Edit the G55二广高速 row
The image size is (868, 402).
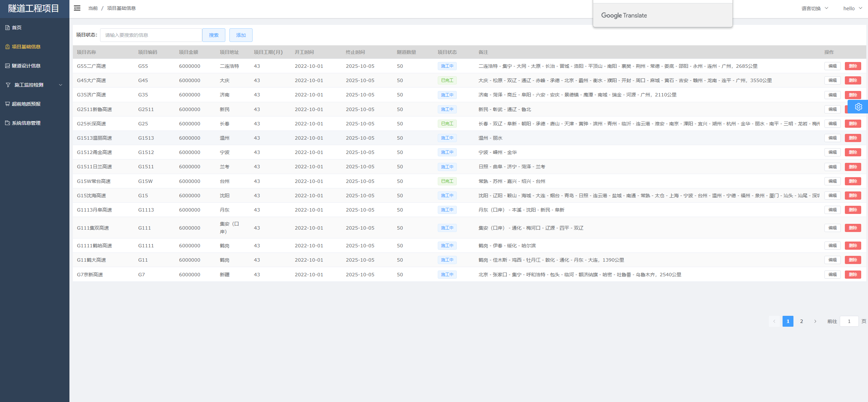coord(833,66)
